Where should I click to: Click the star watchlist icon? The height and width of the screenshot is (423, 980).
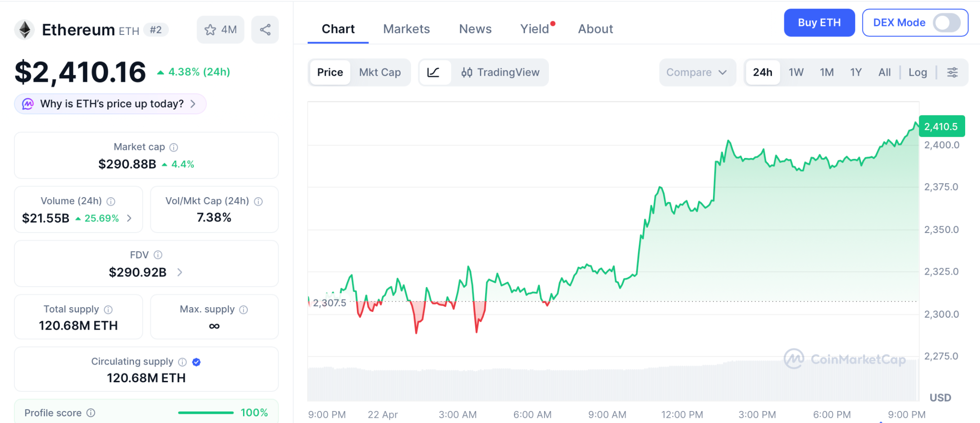(210, 30)
